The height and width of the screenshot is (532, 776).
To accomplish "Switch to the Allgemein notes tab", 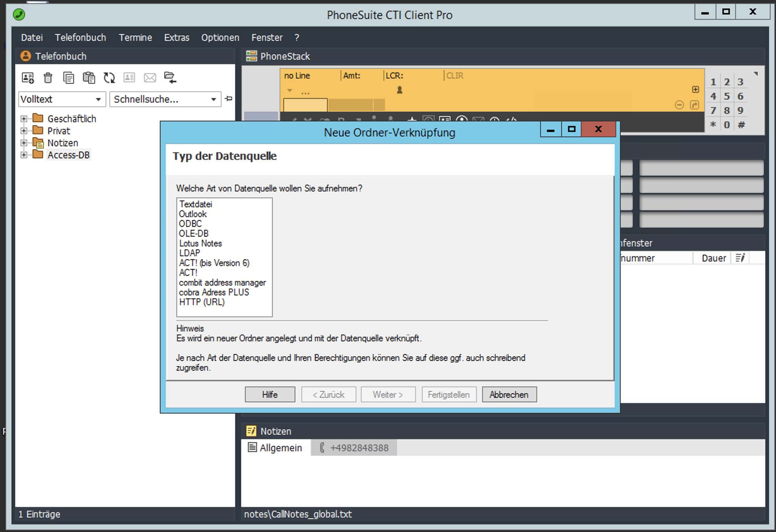I will coord(275,448).
